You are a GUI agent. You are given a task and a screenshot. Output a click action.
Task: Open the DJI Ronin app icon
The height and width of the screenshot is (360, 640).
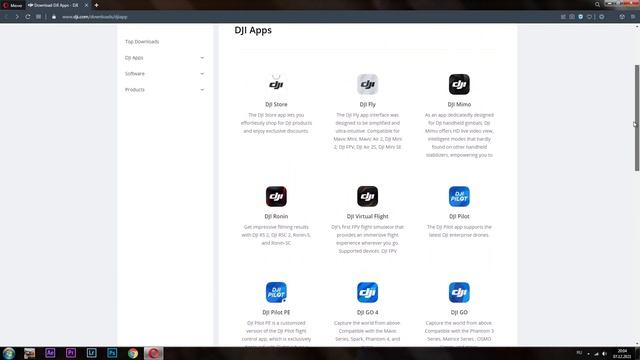click(276, 196)
